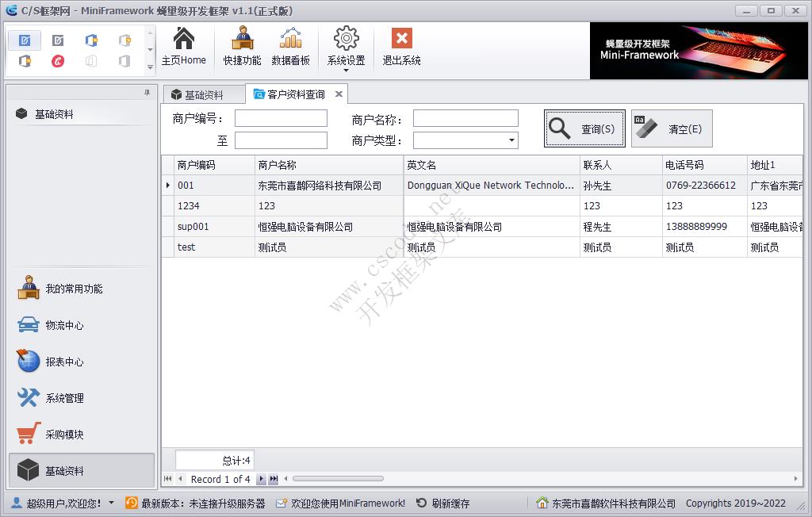Select the red circular skin theme icon
Image resolution: width=812 pixels, height=517 pixels.
click(58, 59)
